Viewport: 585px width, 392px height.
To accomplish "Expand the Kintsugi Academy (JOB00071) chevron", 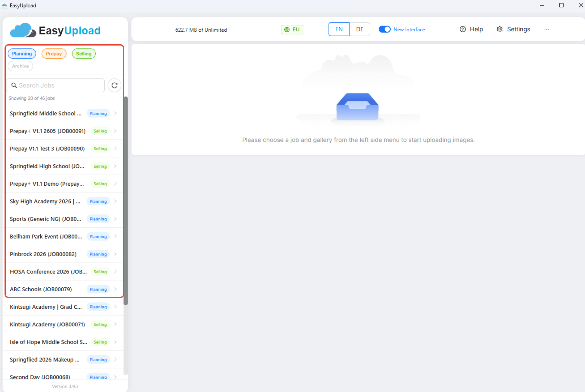I will point(115,325).
